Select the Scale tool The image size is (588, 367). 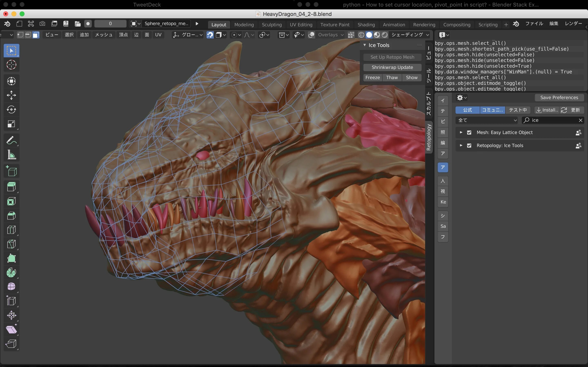point(11,124)
